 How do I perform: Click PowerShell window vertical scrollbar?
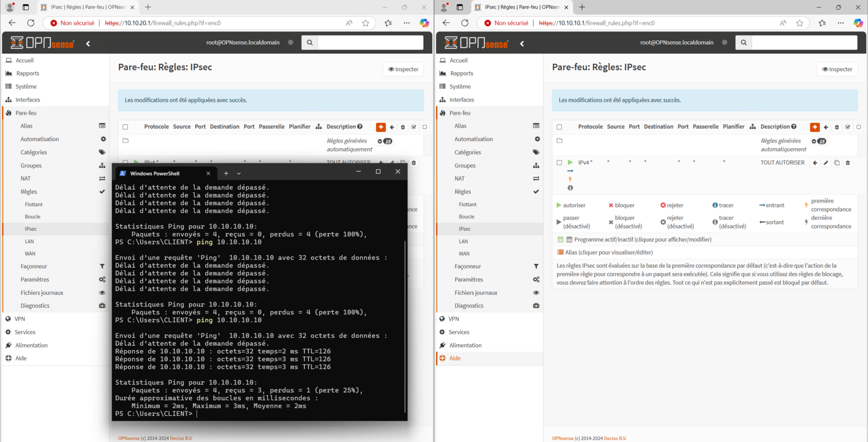click(x=405, y=326)
